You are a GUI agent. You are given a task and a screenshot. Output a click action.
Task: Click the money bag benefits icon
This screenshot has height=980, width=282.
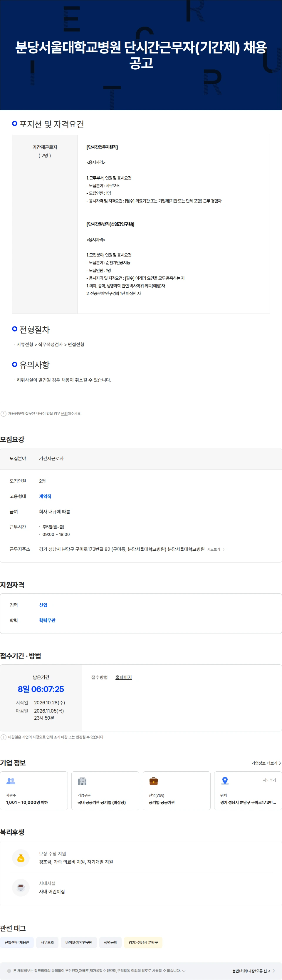point(21,858)
